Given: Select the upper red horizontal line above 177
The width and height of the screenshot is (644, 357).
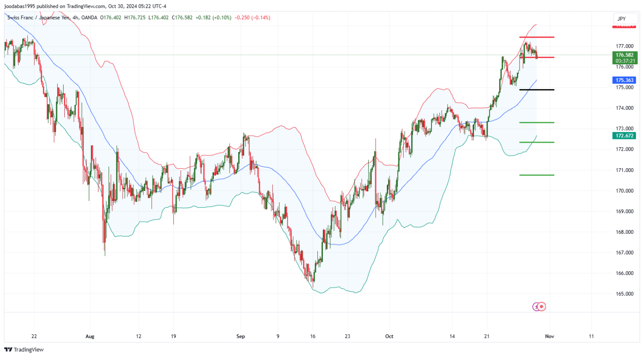Looking at the screenshot, I should (537, 37).
